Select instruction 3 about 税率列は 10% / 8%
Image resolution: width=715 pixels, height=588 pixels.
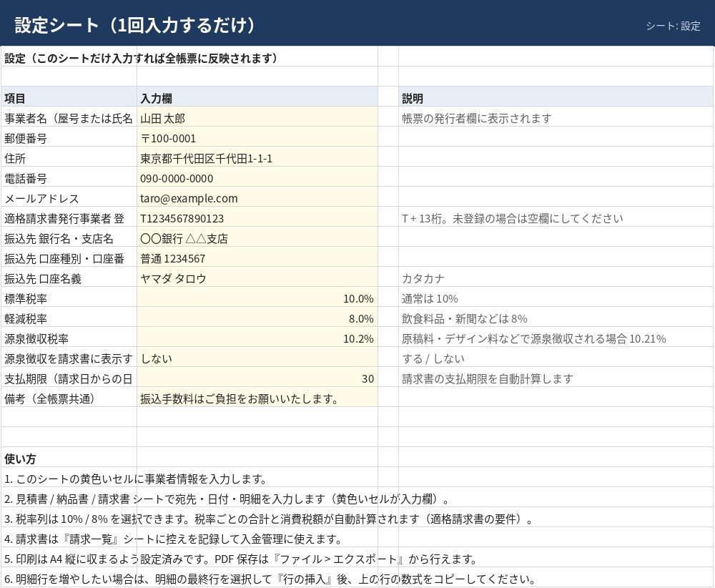coord(269,519)
